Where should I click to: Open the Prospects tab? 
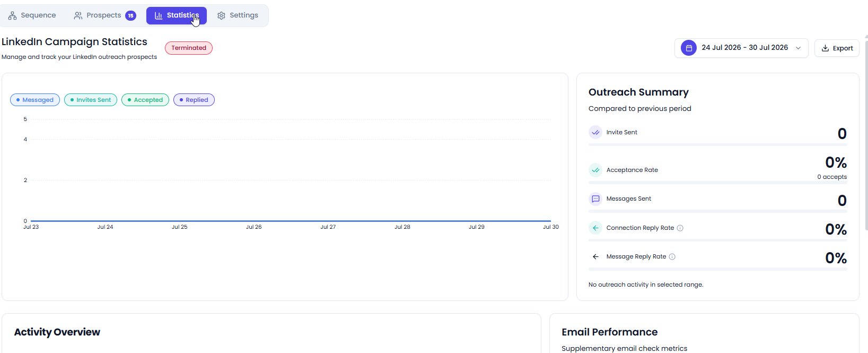[x=105, y=15]
